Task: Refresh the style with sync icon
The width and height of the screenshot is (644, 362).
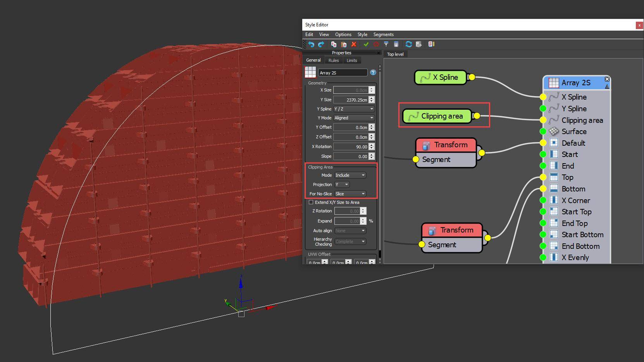Action: tap(409, 44)
